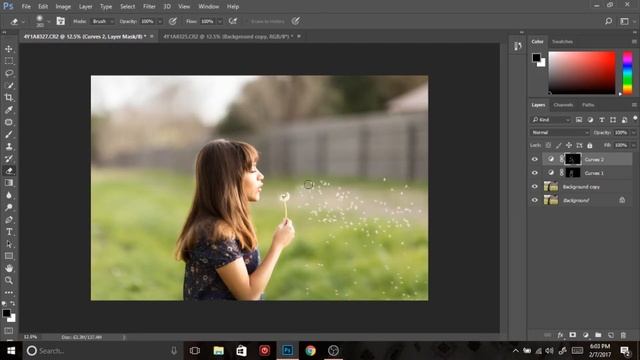Viewport: 640px width, 360px height.
Task: Toggle lock all for layer
Action: pos(589,145)
